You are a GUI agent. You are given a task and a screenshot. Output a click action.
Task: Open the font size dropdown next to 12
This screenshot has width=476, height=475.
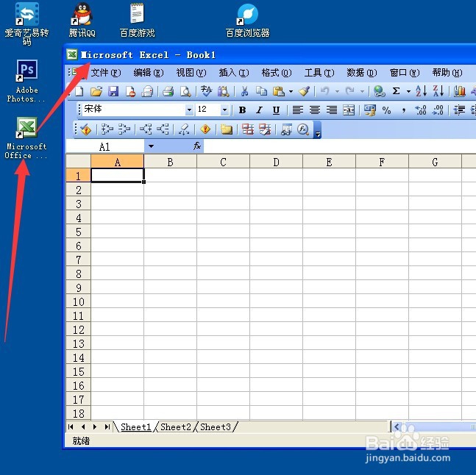point(224,110)
